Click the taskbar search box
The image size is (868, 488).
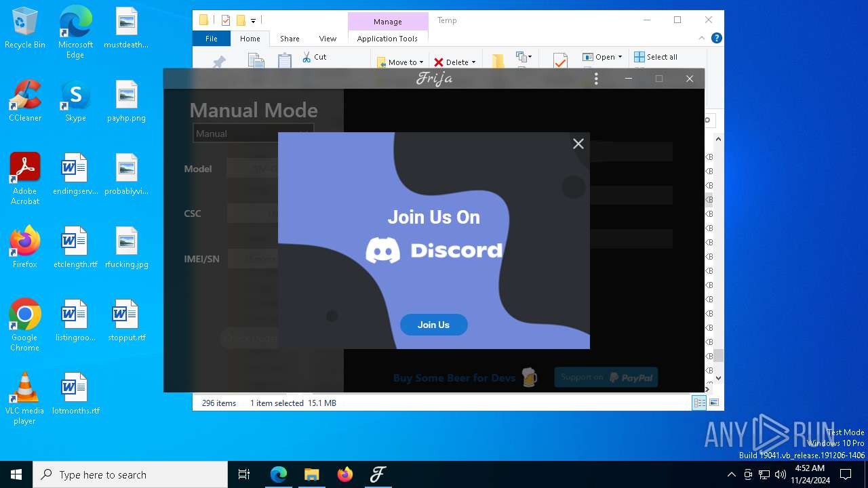click(x=130, y=474)
